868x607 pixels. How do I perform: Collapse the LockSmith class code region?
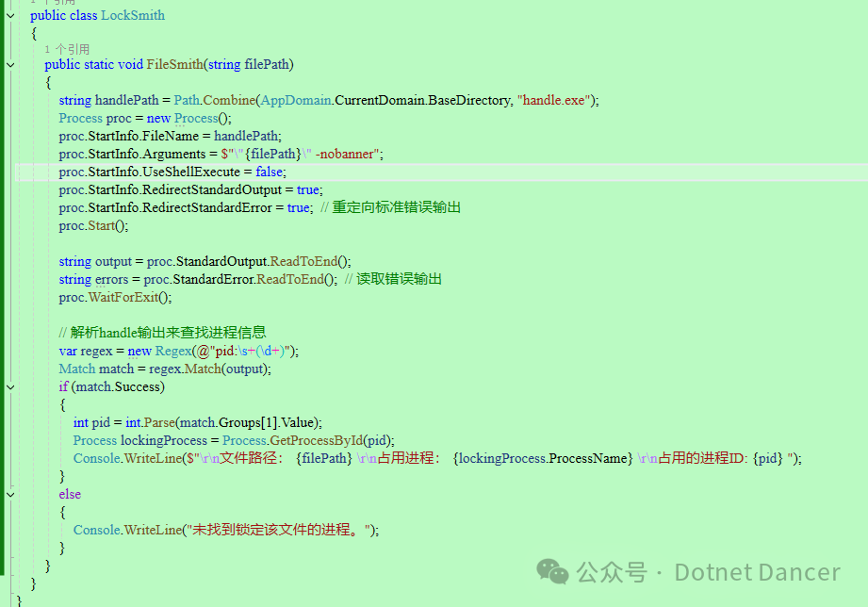9,15
